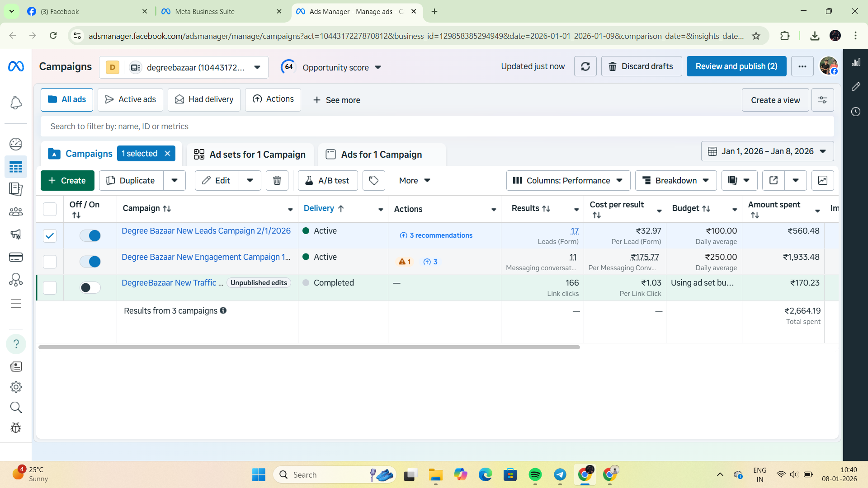Switch to Ad sets for 1 Campaign tab
The height and width of the screenshot is (488, 868).
click(x=250, y=155)
